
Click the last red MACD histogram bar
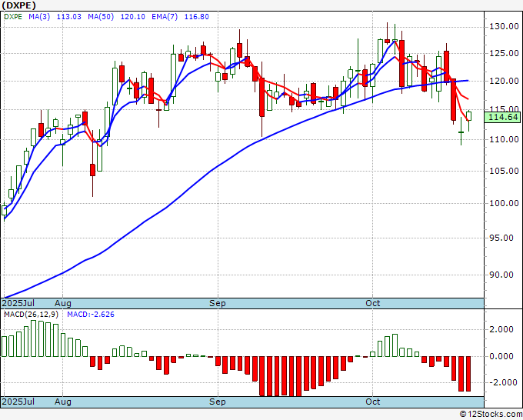(468, 374)
